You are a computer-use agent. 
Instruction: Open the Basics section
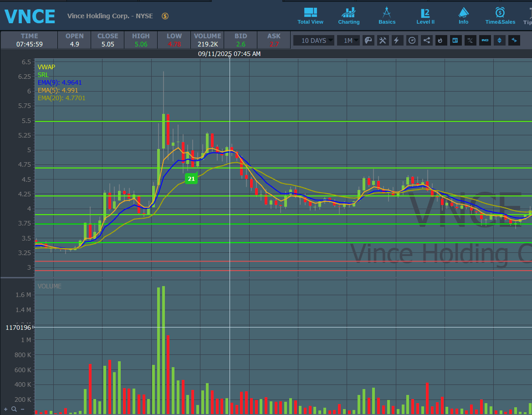(387, 16)
